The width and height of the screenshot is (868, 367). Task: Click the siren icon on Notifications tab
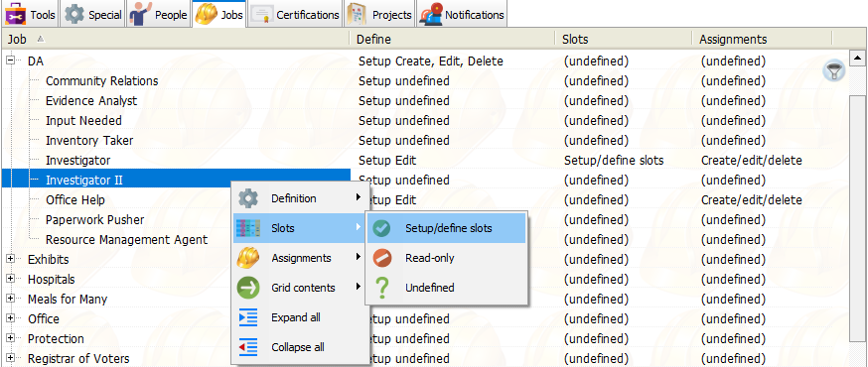430,14
